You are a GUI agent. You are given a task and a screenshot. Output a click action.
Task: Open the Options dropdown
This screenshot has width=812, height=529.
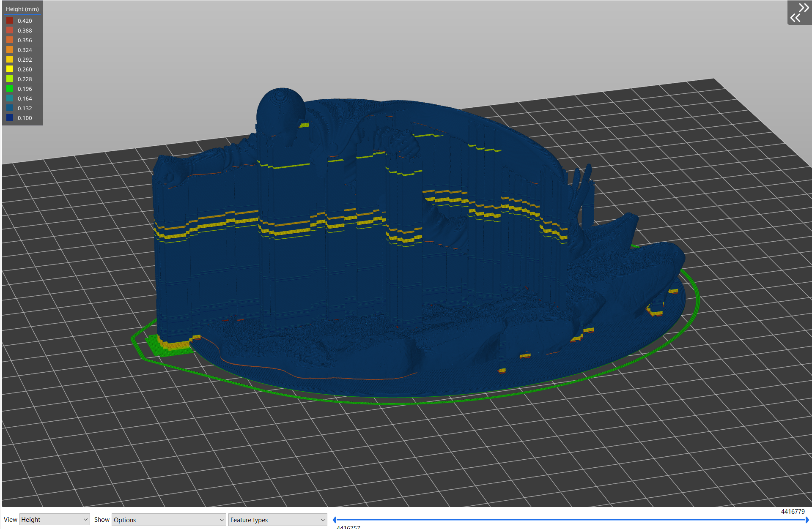(x=169, y=520)
